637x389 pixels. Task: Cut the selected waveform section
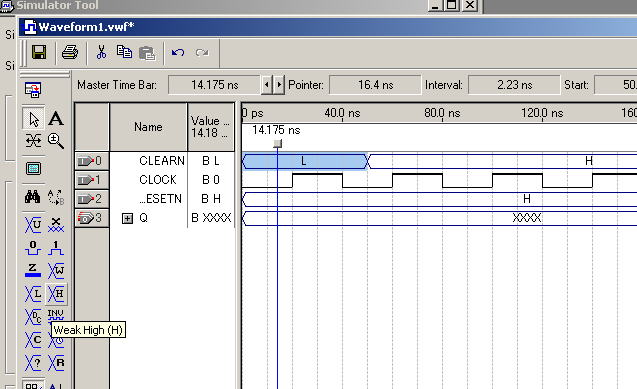[x=101, y=53]
